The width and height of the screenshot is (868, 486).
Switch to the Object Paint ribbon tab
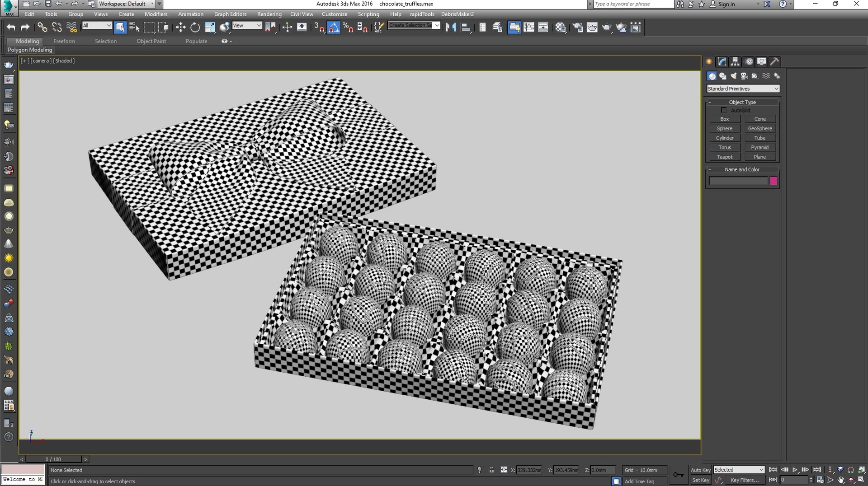tap(151, 41)
